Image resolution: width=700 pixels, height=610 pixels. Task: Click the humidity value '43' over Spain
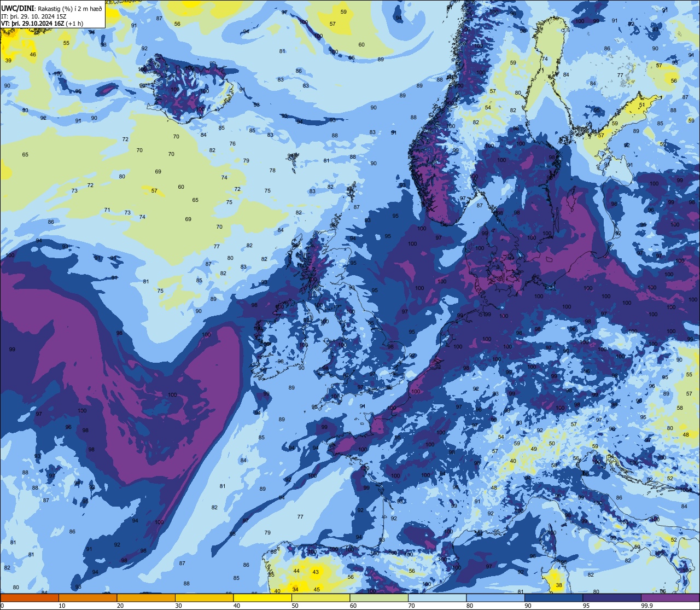316,572
